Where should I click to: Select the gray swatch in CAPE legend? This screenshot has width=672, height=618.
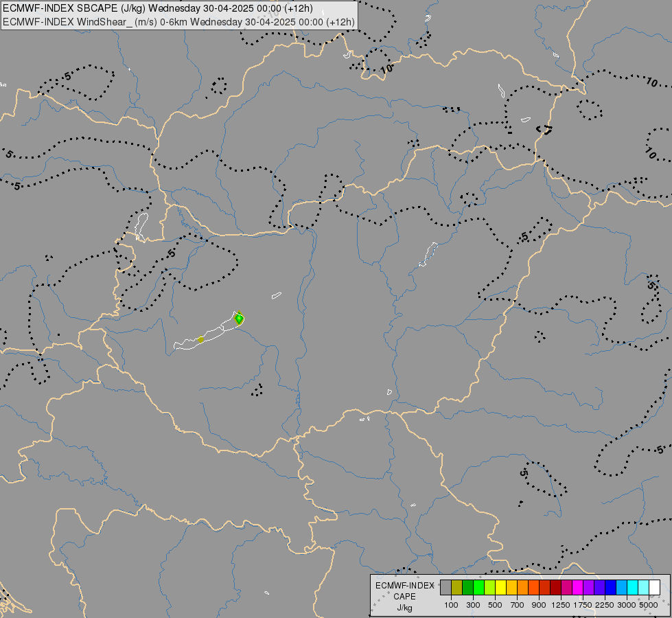point(445,587)
